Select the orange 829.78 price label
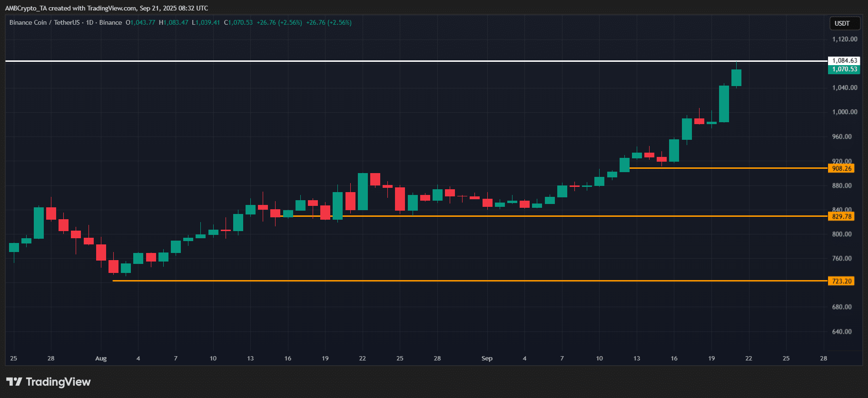This screenshot has width=868, height=398. pos(841,216)
